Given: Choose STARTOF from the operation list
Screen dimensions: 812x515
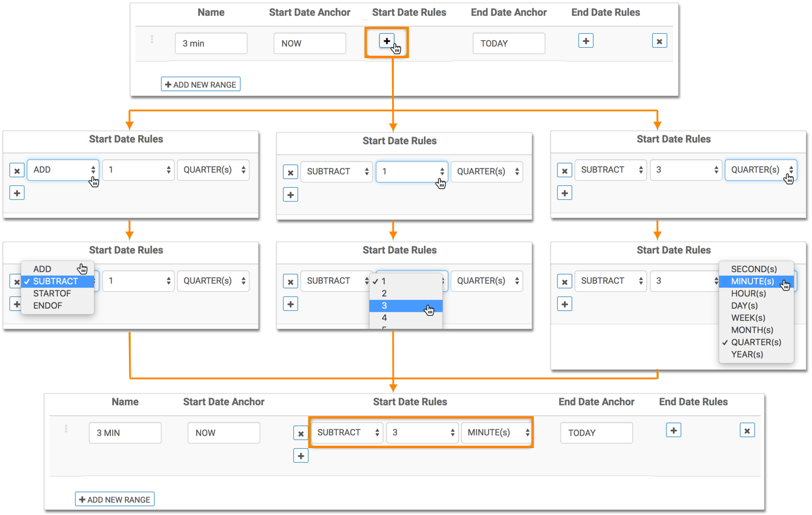Looking at the screenshot, I should click(52, 294).
